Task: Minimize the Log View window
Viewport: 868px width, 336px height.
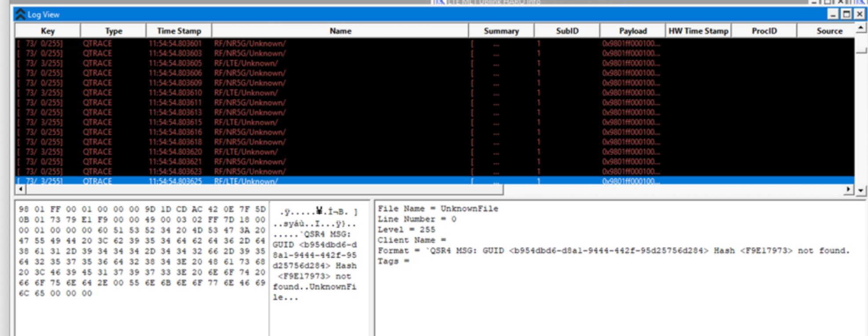Action: [x=832, y=15]
